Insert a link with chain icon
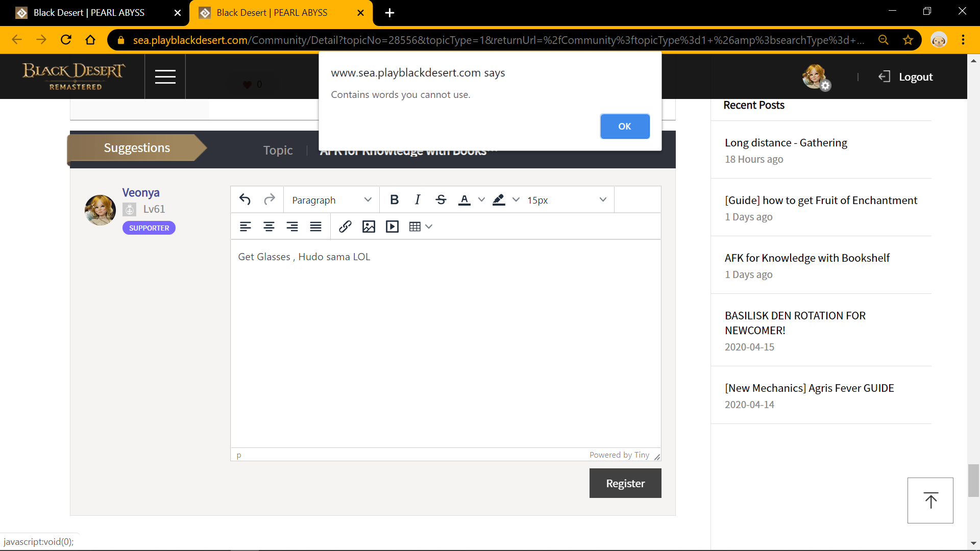The image size is (980, 551). pos(345,227)
